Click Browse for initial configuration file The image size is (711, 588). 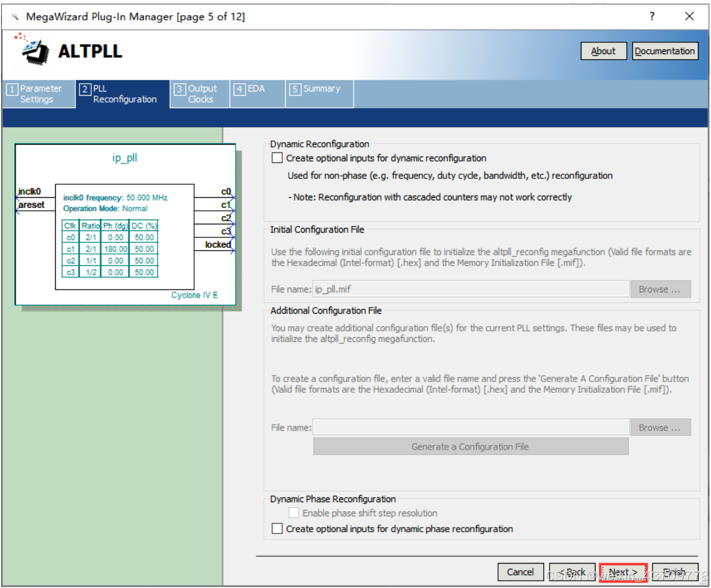(660, 289)
